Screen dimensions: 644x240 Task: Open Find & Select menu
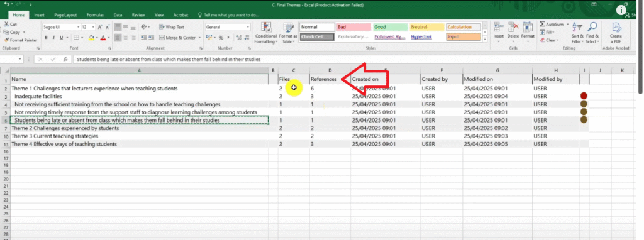pos(592,33)
